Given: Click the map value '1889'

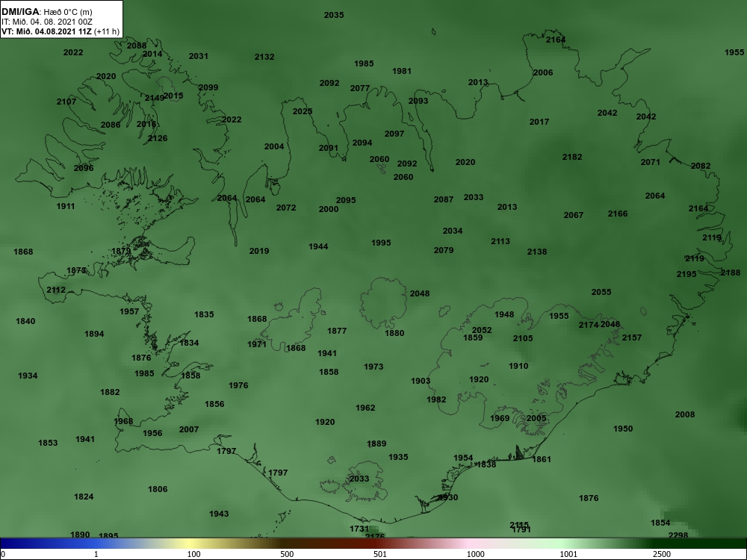Looking at the screenshot, I should pyautogui.click(x=376, y=444).
